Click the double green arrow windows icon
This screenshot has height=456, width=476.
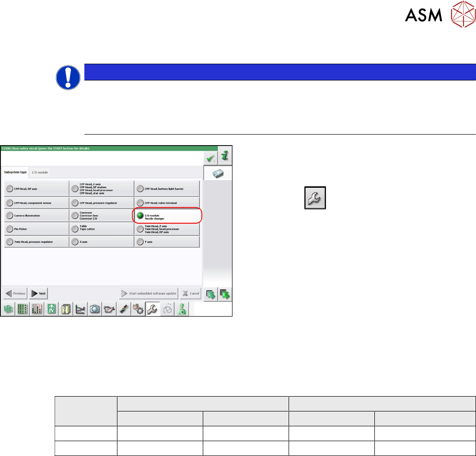point(225,294)
